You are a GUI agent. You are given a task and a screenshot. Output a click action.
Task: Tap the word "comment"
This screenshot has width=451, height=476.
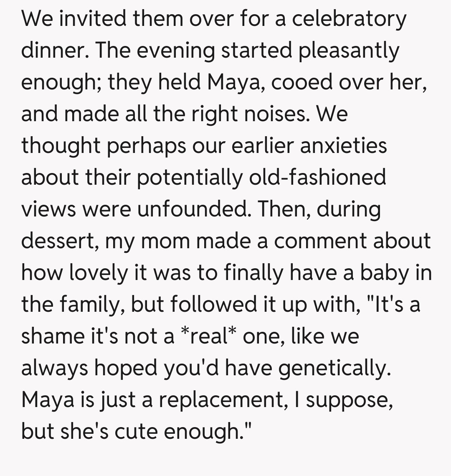pyautogui.click(x=319, y=241)
